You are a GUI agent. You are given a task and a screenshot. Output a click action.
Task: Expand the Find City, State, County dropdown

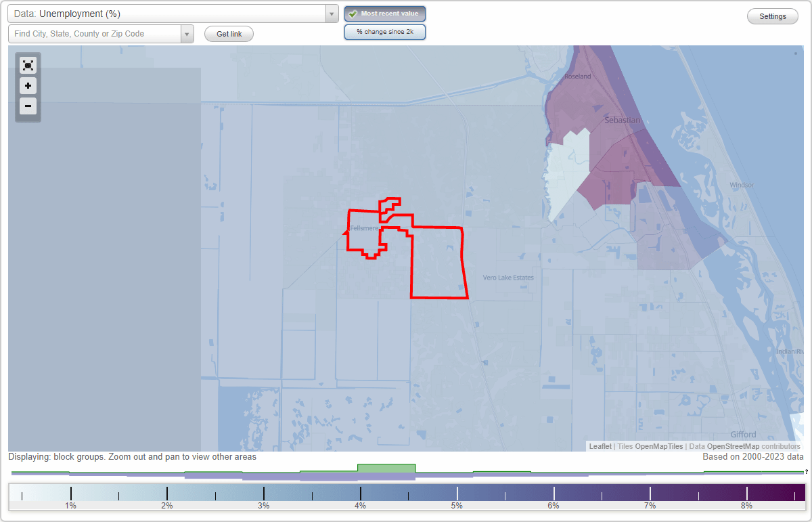187,33
